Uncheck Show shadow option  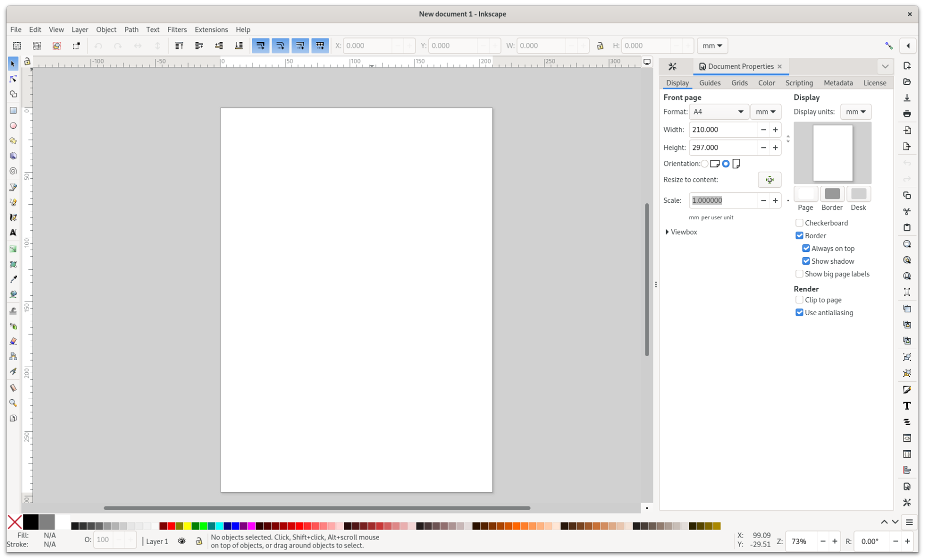click(x=806, y=261)
